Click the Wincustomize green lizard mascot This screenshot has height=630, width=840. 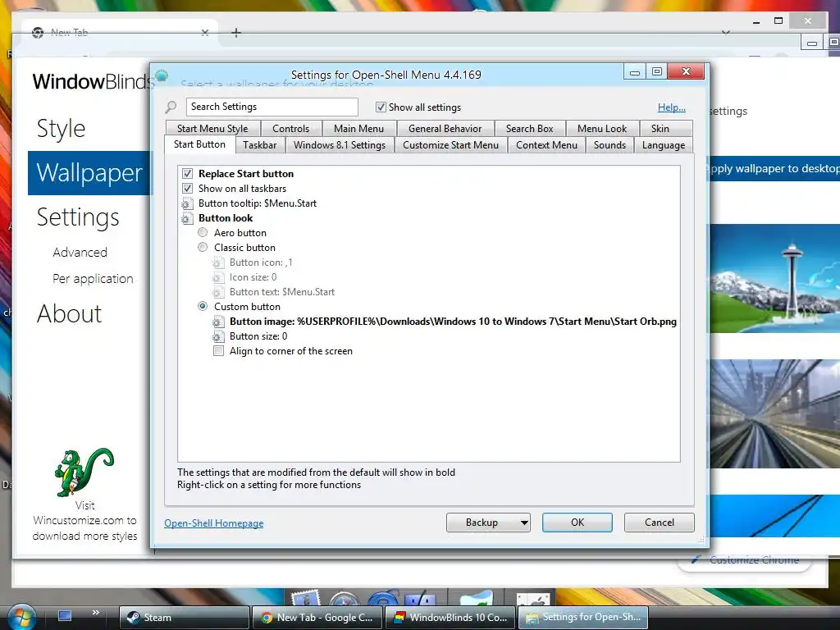tap(84, 472)
